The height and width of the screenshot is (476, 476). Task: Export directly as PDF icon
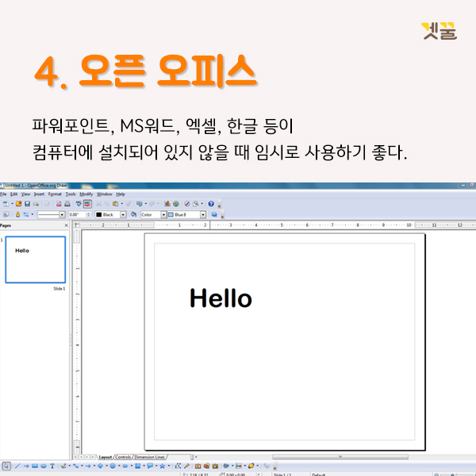pyautogui.click(x=59, y=204)
